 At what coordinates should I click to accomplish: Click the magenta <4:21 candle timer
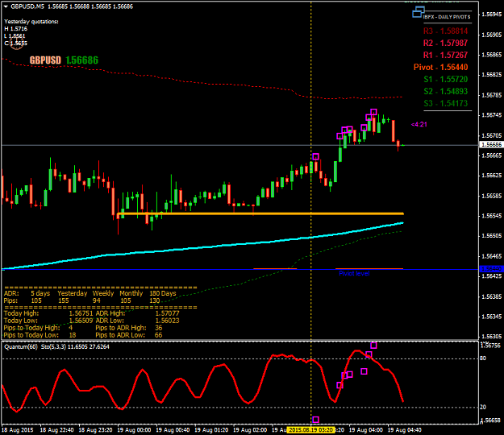(419, 125)
